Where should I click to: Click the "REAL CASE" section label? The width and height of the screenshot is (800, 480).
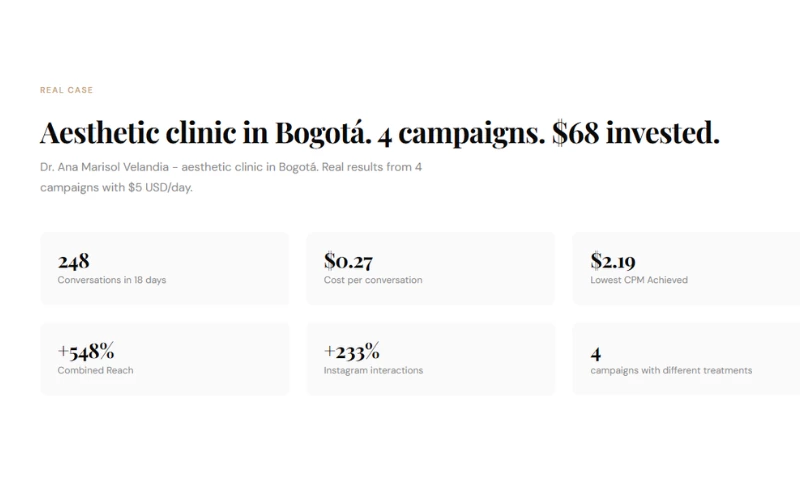click(x=66, y=90)
